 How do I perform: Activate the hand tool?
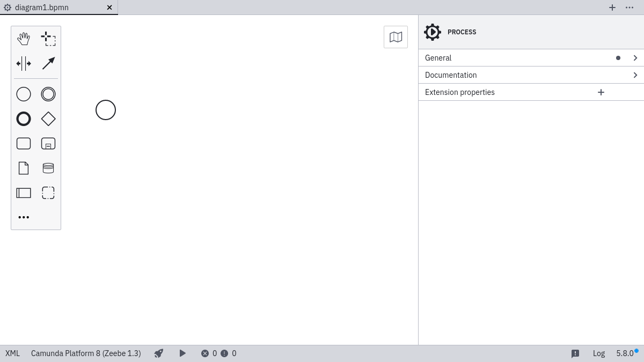pyautogui.click(x=24, y=39)
